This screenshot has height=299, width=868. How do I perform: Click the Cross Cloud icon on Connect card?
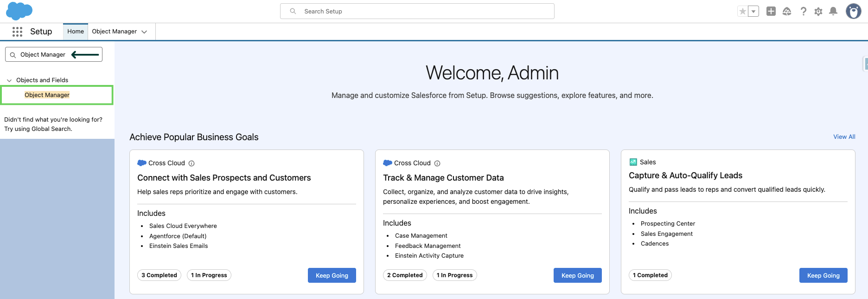click(x=142, y=163)
